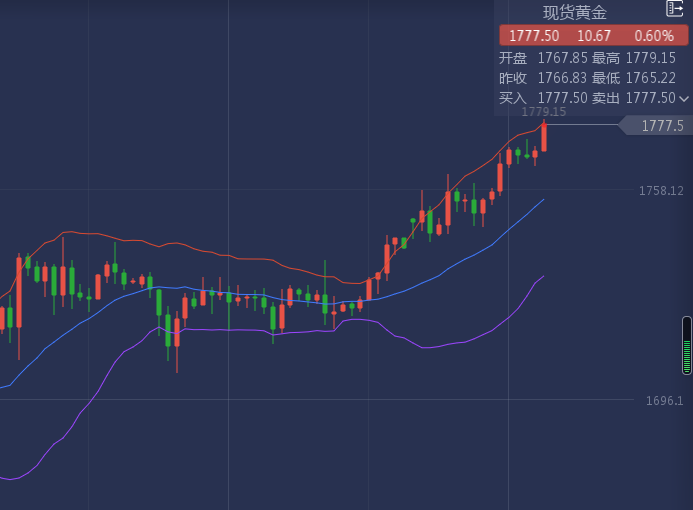
Task: Click the panel export icon beside 现货黄金
Action: pyautogui.click(x=675, y=9)
